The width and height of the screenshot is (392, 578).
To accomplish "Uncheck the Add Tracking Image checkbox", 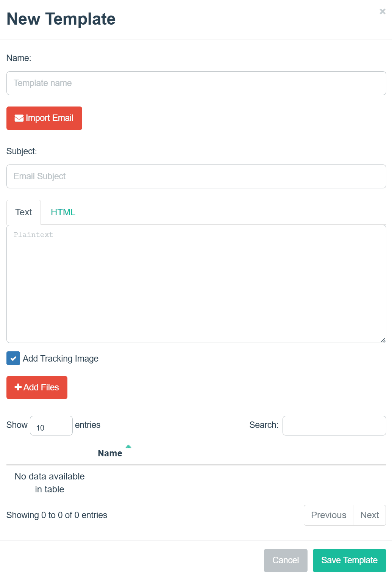I will pos(13,358).
